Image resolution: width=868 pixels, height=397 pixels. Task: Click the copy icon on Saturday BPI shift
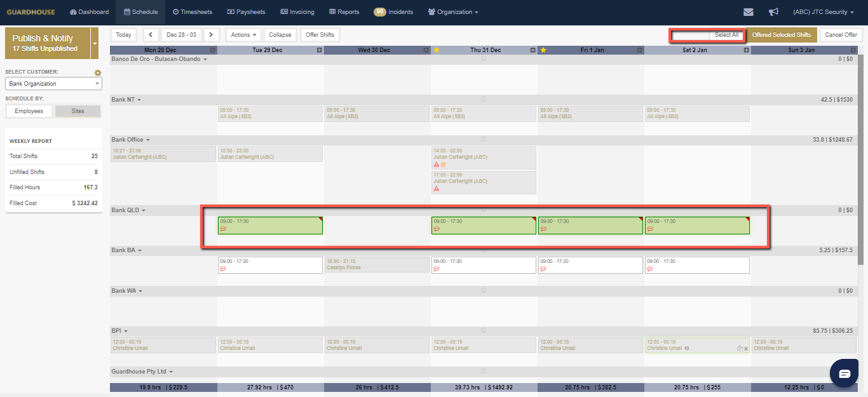(740, 349)
